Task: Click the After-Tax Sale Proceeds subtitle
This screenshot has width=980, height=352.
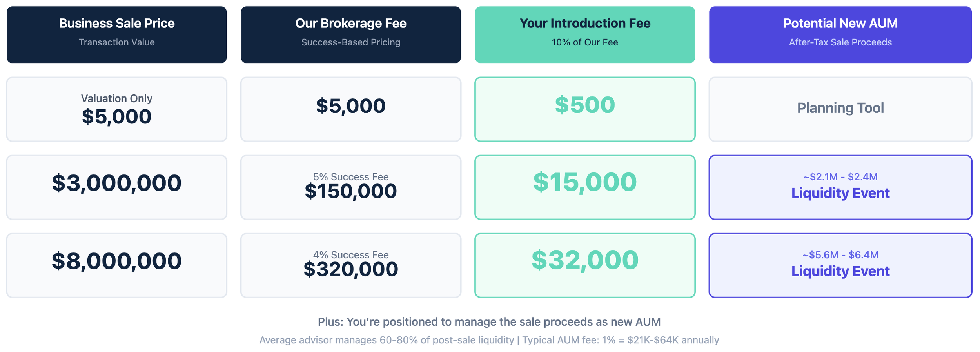Action: click(x=840, y=42)
